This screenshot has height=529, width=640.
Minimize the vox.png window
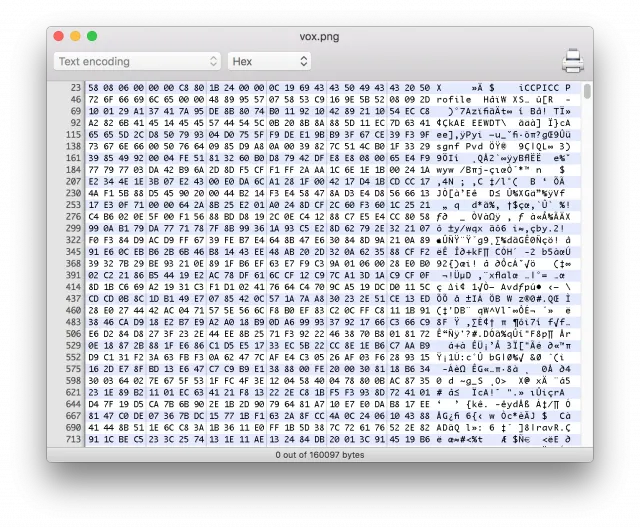tap(76, 36)
